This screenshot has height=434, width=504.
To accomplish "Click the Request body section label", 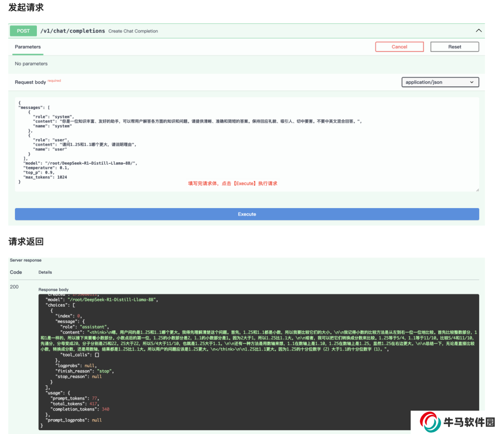I will point(30,82).
